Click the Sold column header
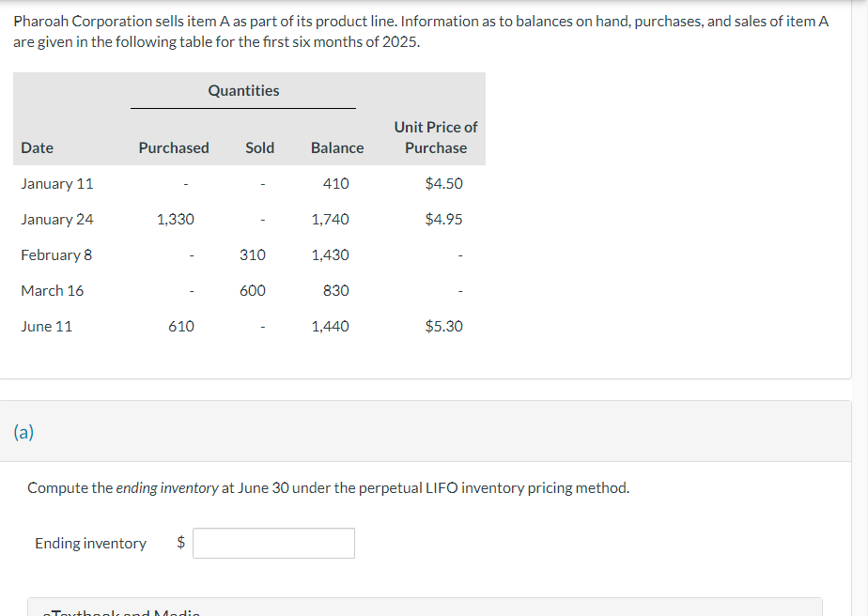 pyautogui.click(x=259, y=147)
